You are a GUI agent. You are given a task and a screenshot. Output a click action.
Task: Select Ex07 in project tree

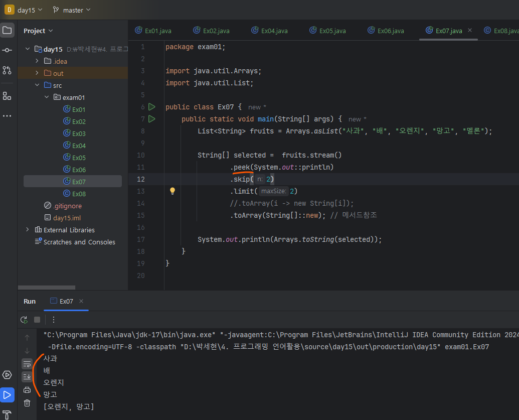point(73,182)
